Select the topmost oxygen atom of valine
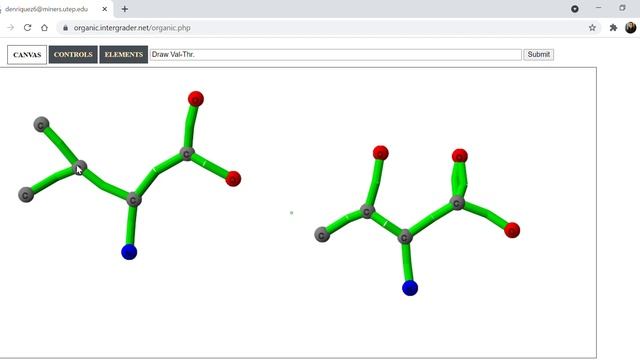Screen dimensions: 640x360 point(196,99)
